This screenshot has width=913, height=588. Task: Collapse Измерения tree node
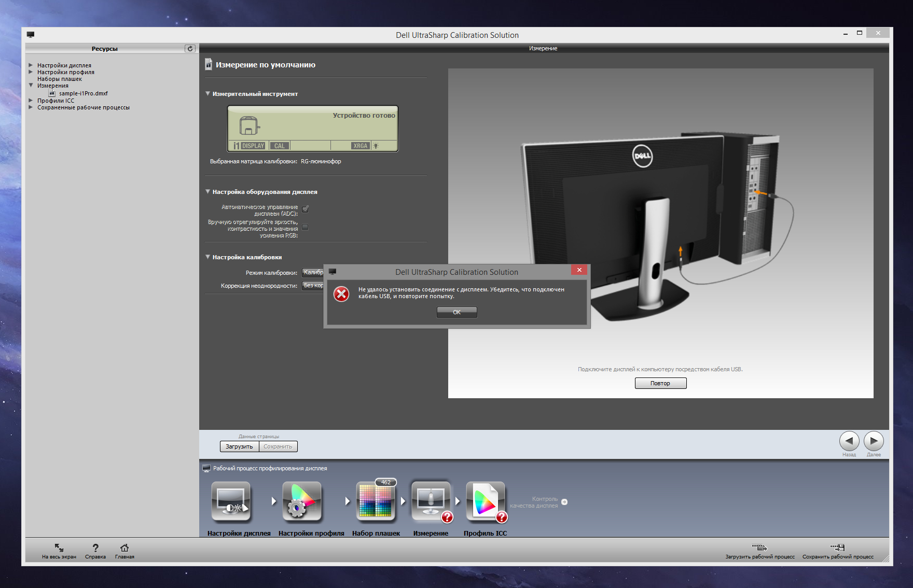pyautogui.click(x=31, y=85)
